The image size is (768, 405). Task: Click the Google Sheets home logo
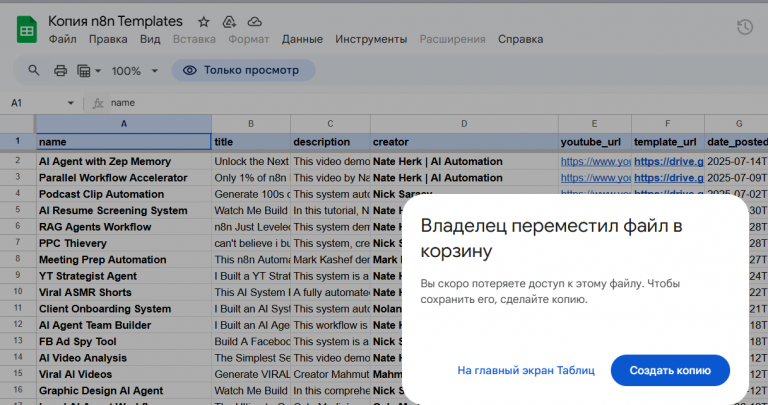(x=27, y=29)
